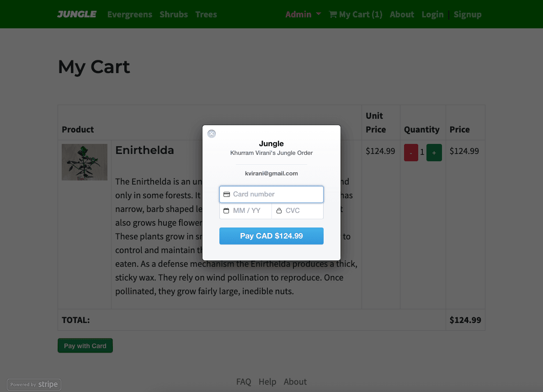The height and width of the screenshot is (392, 543).
Task: Open the Signup link
Action: tap(468, 14)
